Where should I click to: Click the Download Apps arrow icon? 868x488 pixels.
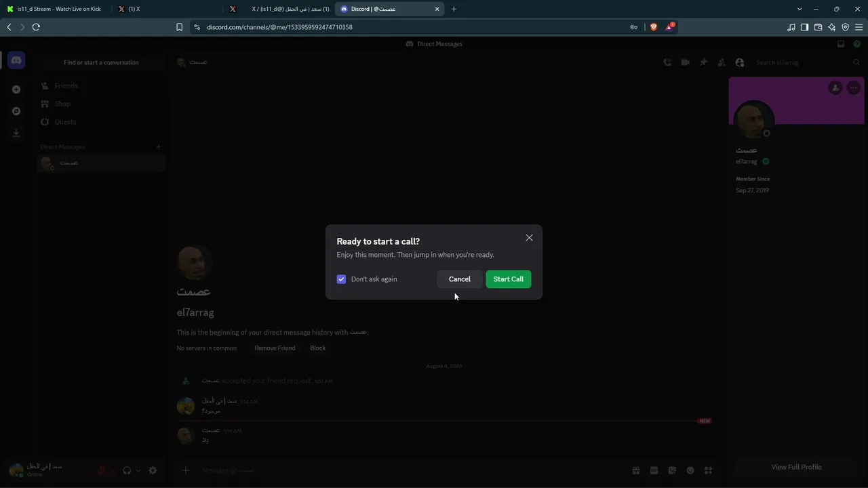[16, 133]
